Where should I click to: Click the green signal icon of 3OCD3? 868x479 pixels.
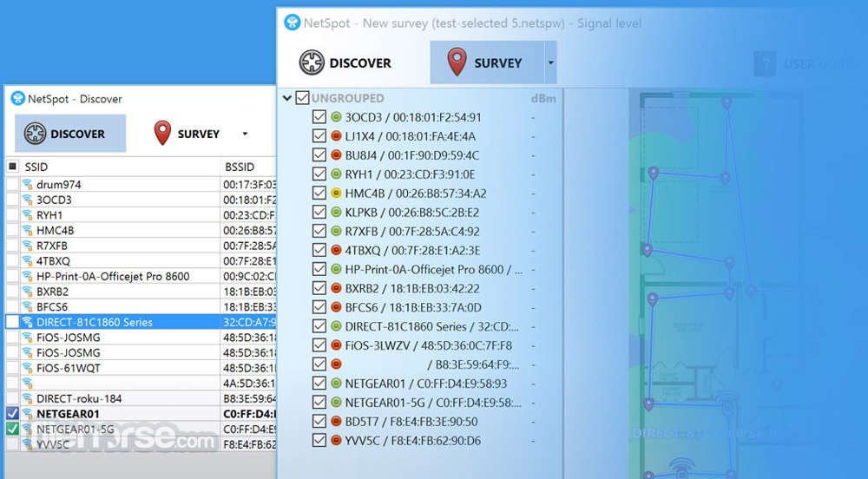[335, 116]
